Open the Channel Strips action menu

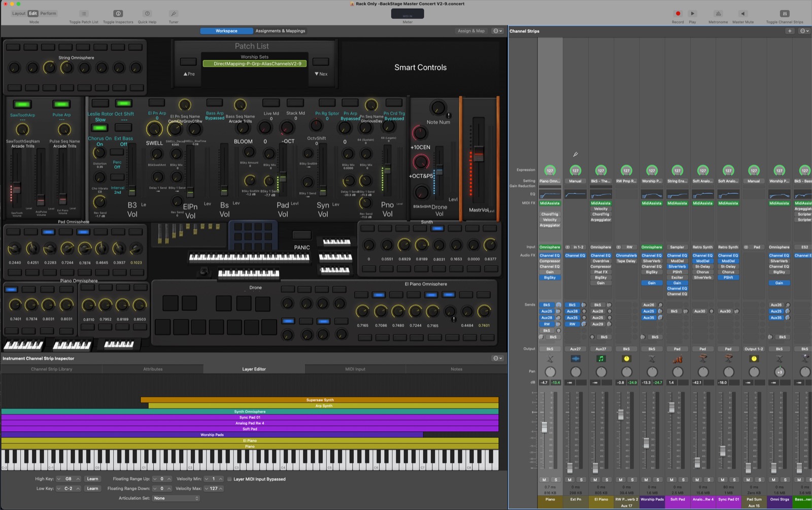click(803, 31)
